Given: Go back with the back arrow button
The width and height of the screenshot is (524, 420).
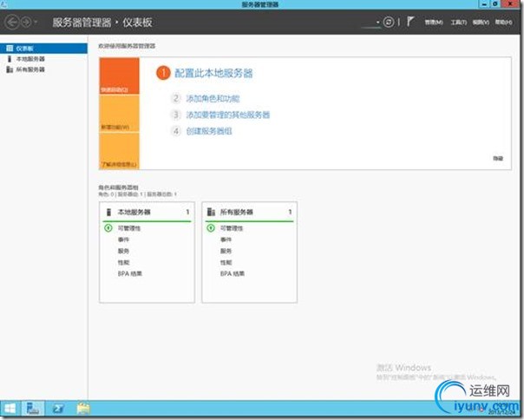Looking at the screenshot, I should coord(12,23).
